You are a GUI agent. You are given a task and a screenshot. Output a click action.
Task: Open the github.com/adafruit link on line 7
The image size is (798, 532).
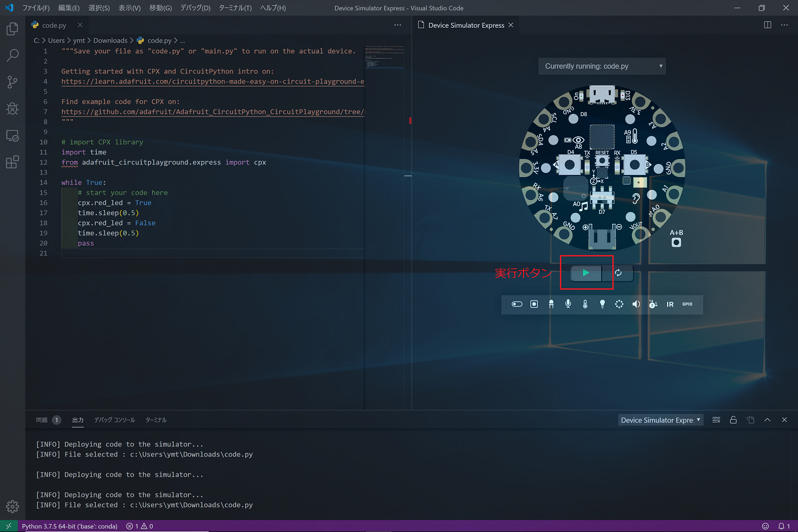[213, 112]
